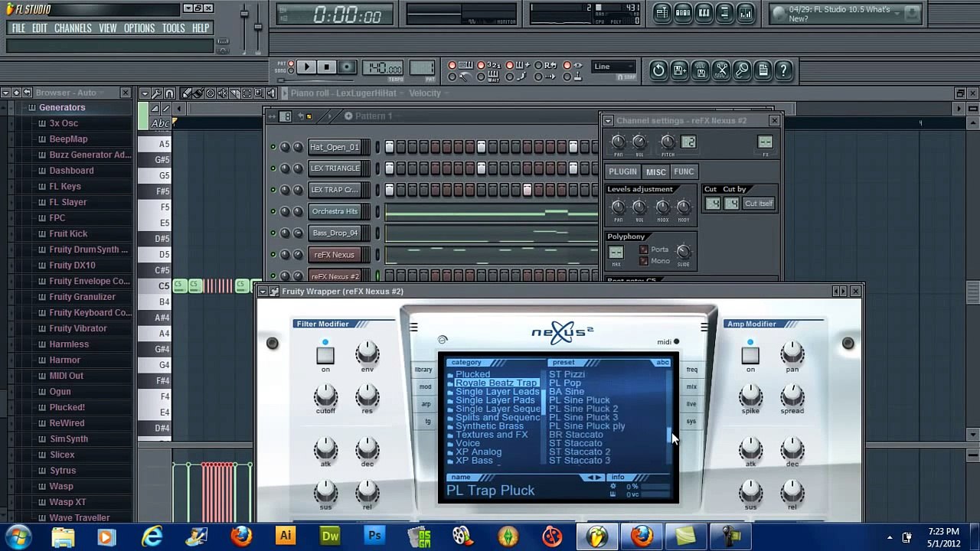Open the Nexus library page
Viewport: 980px width, 551px height.
[x=423, y=370]
